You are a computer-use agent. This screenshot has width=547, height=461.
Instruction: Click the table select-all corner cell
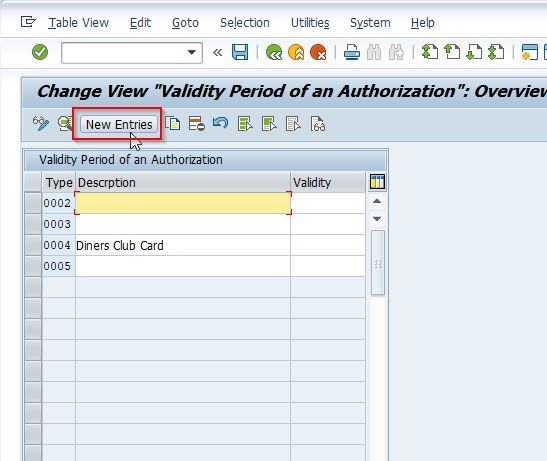(33, 182)
